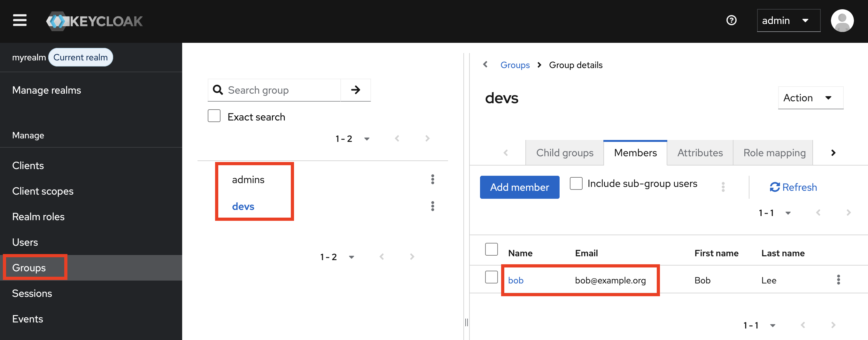Click bob@example.org email cell
The height and width of the screenshot is (340, 868).
pos(610,280)
